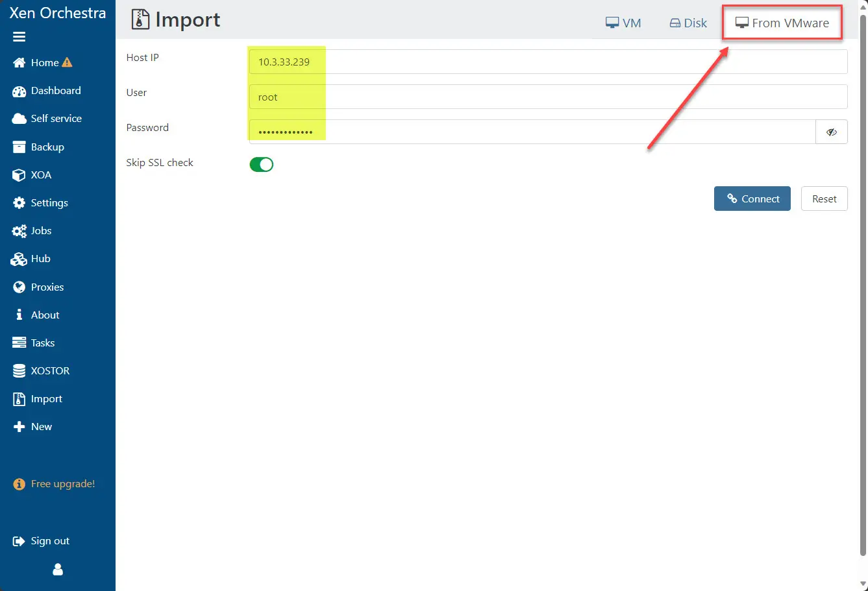
Task: Toggle the hamburger menu collapse icon
Action: pos(19,37)
